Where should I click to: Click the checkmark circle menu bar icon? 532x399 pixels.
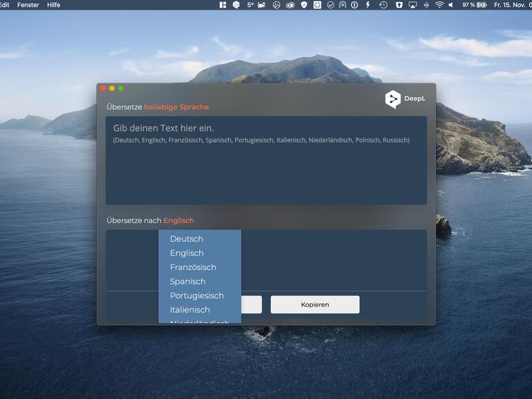tap(330, 5)
